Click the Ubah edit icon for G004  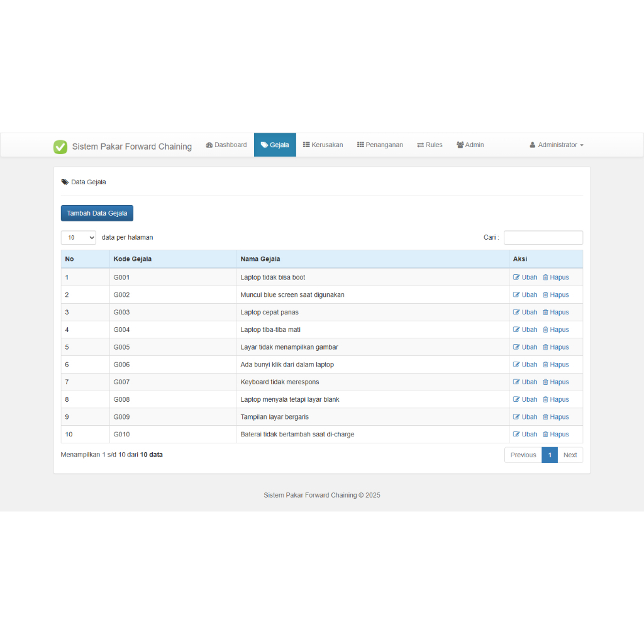(x=516, y=330)
